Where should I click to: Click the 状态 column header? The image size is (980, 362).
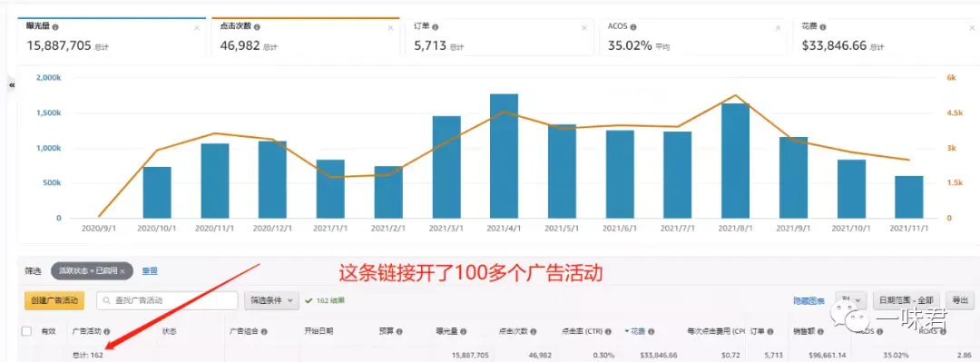pyautogui.click(x=170, y=331)
